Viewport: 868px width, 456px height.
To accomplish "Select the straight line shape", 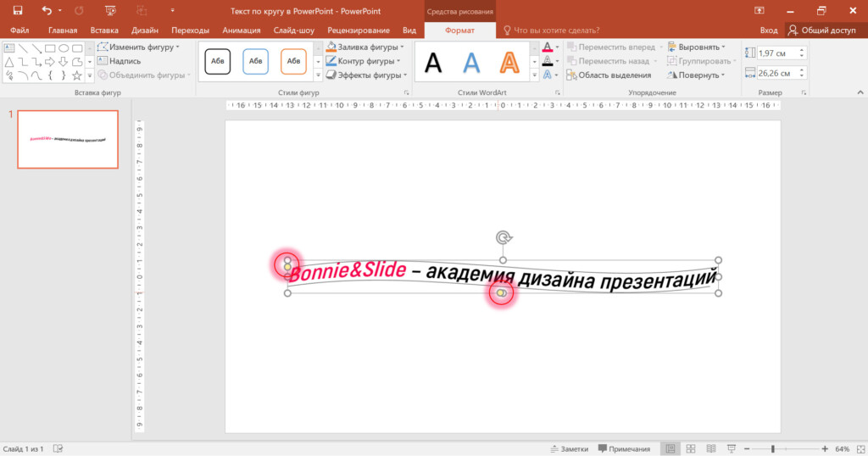I will tap(23, 48).
